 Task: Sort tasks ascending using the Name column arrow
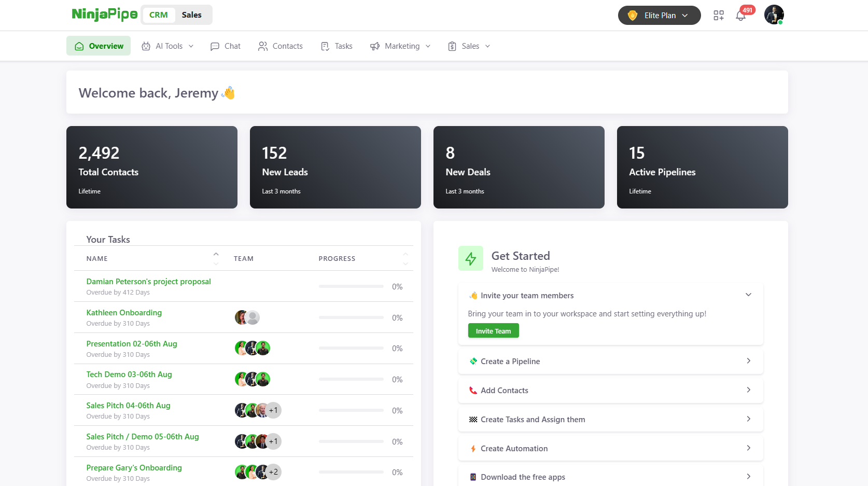[x=216, y=254]
